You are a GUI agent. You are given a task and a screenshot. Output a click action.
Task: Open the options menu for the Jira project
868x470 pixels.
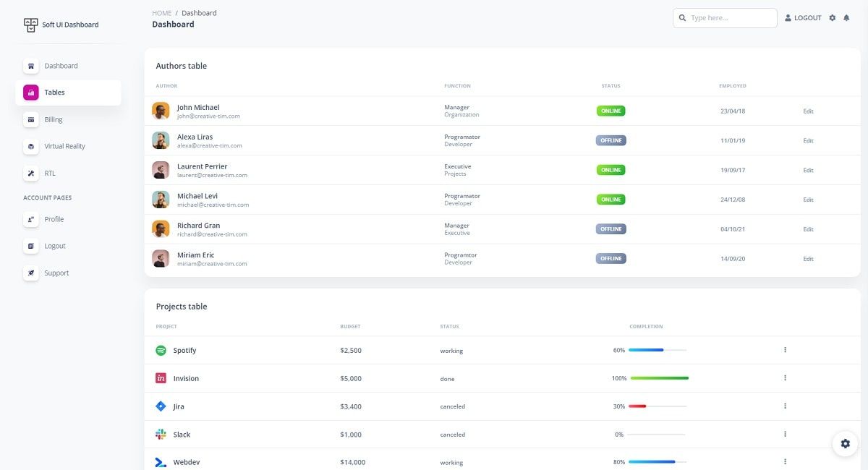pos(785,406)
